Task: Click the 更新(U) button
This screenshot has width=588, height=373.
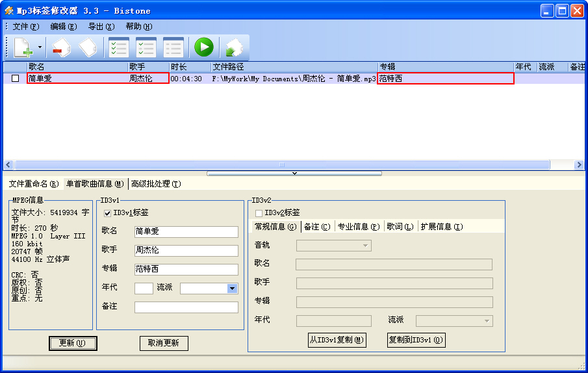Action: (x=73, y=343)
